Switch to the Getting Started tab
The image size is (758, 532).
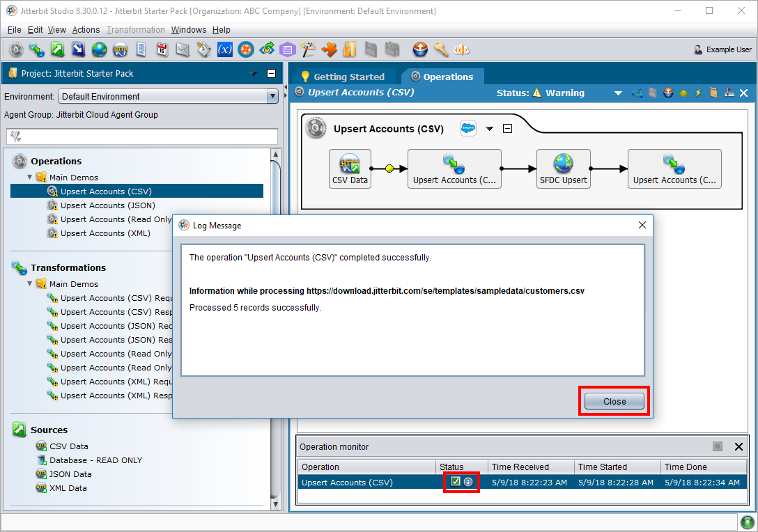[x=342, y=77]
